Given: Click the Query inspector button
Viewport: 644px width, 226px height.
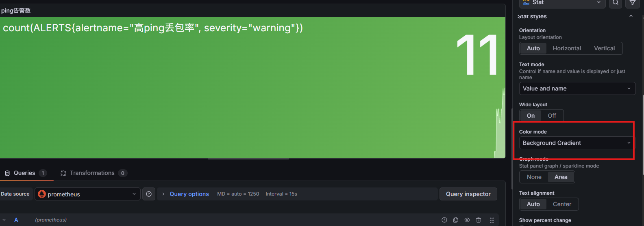Looking at the screenshot, I should click(x=468, y=194).
